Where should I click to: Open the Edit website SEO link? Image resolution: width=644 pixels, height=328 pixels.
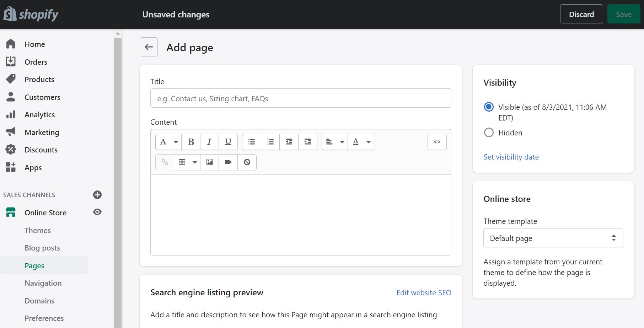(x=424, y=293)
